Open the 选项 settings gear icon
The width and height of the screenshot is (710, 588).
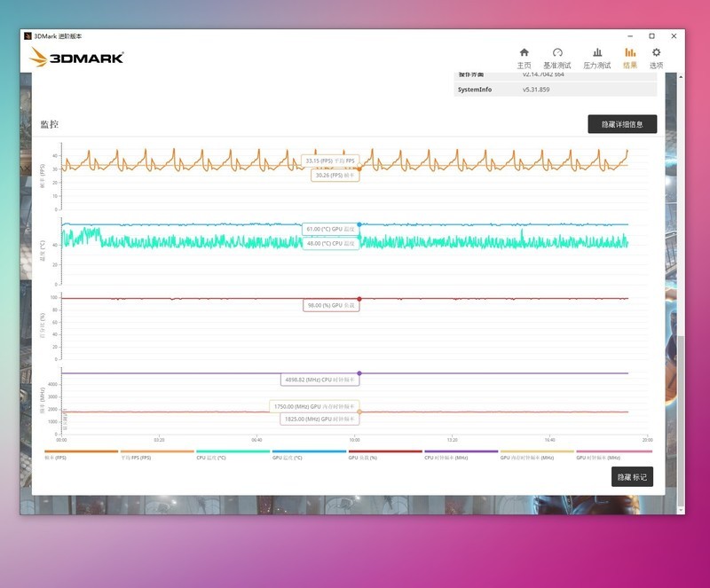click(656, 52)
